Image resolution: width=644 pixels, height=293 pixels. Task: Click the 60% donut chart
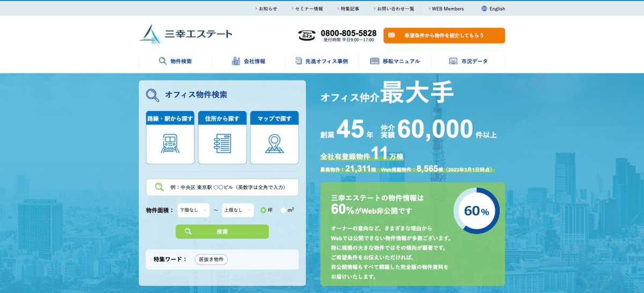477,211
